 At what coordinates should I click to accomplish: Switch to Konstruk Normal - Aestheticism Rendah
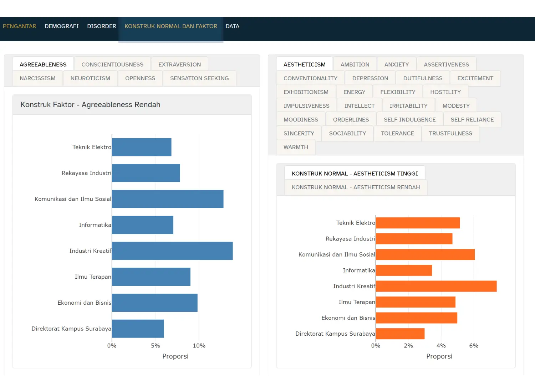[x=356, y=187]
